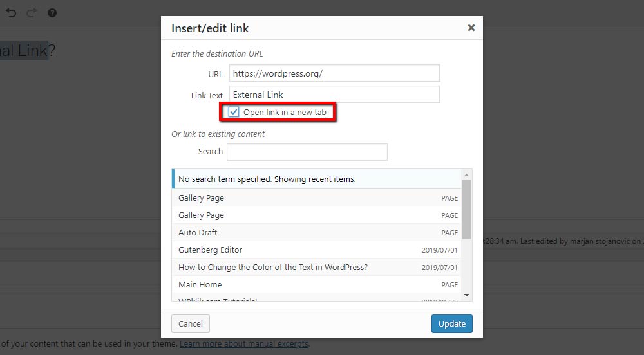The height and width of the screenshot is (355, 644).
Task: Open the help question mark icon
Action: point(52,13)
